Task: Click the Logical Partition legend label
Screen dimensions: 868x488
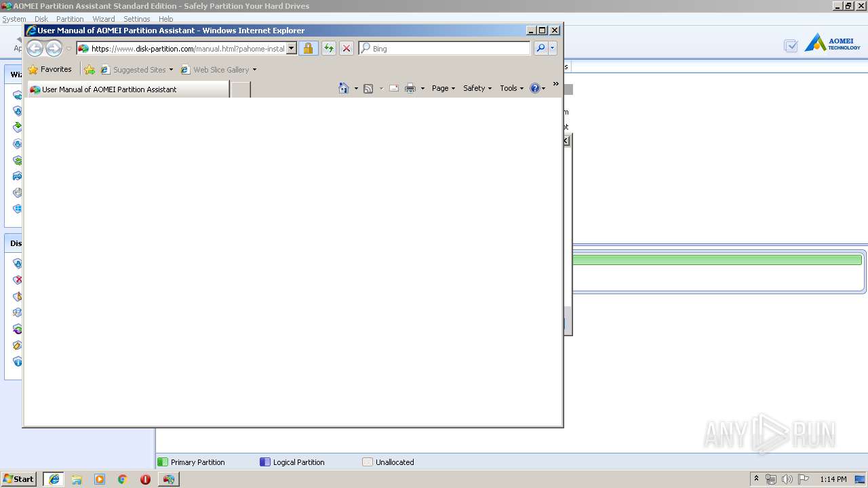Action: (x=298, y=462)
